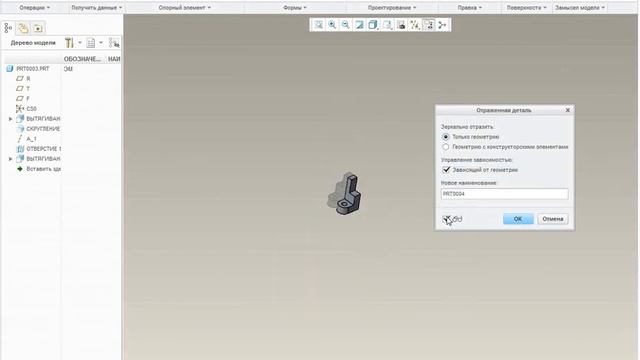Open the 'Получить данные' group dropdown
Screen dimensions: 640x360
pos(97,7)
